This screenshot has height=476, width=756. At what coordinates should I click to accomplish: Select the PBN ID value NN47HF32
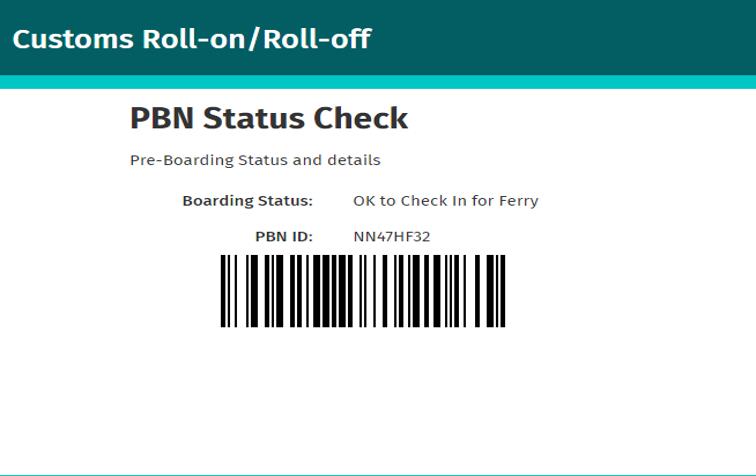392,237
